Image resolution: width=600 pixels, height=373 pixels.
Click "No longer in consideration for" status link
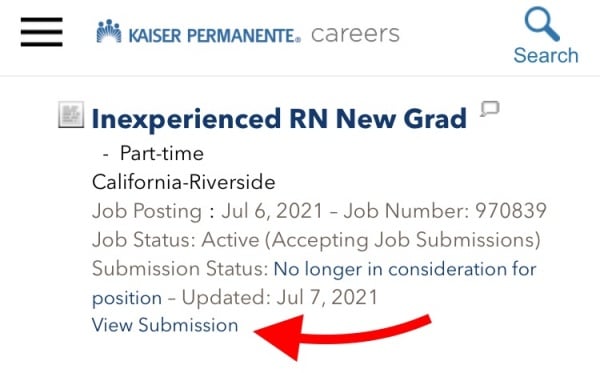(405, 269)
